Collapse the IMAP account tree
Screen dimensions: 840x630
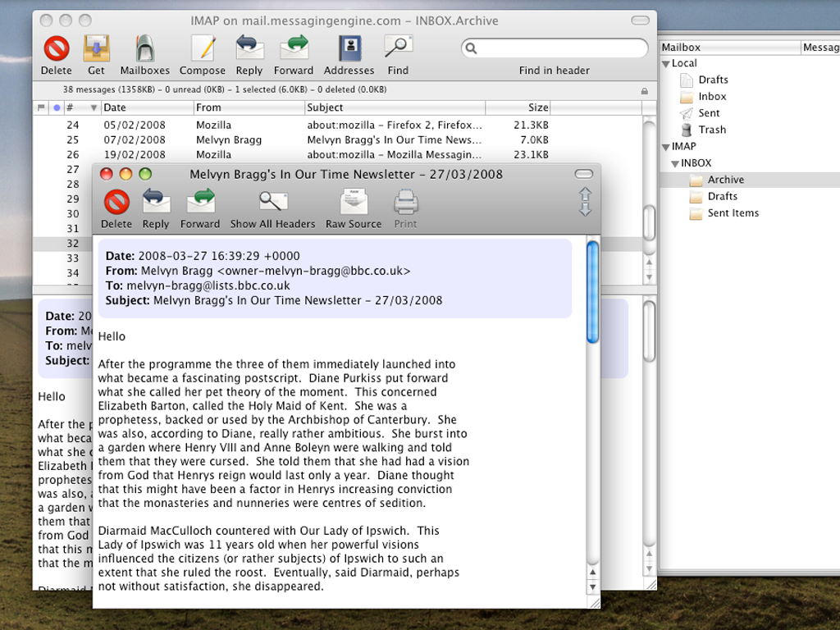666,147
